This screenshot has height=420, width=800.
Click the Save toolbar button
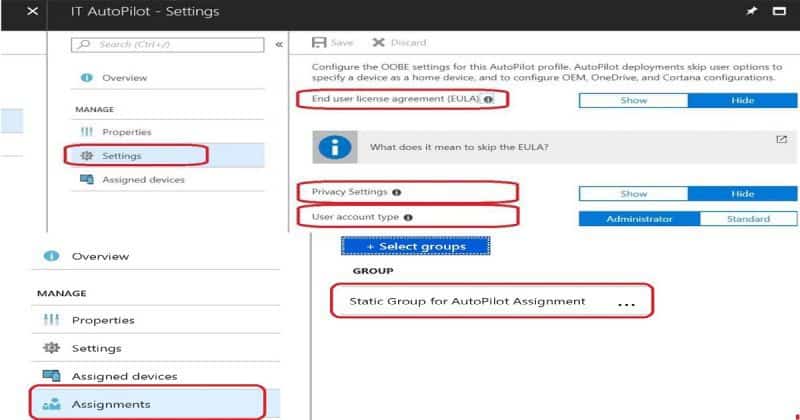coord(333,42)
